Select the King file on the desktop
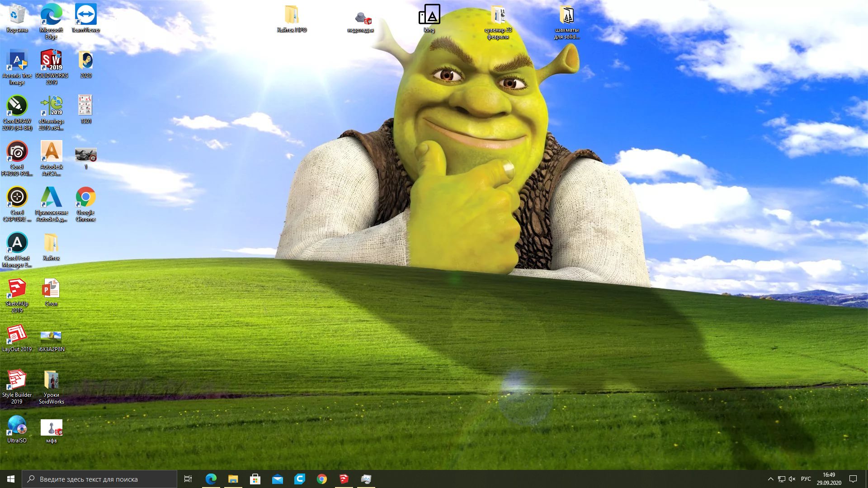868x488 pixels. 429,19
